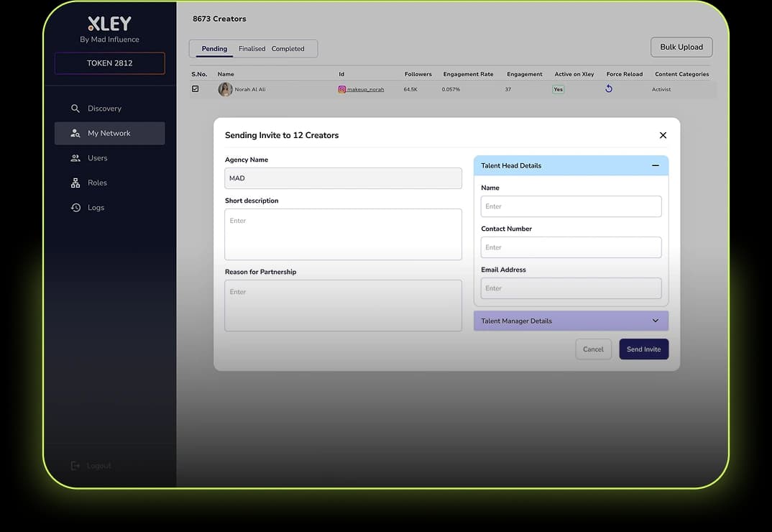772x532 pixels.
Task: Open My Network from the sidebar
Action: coord(110,133)
